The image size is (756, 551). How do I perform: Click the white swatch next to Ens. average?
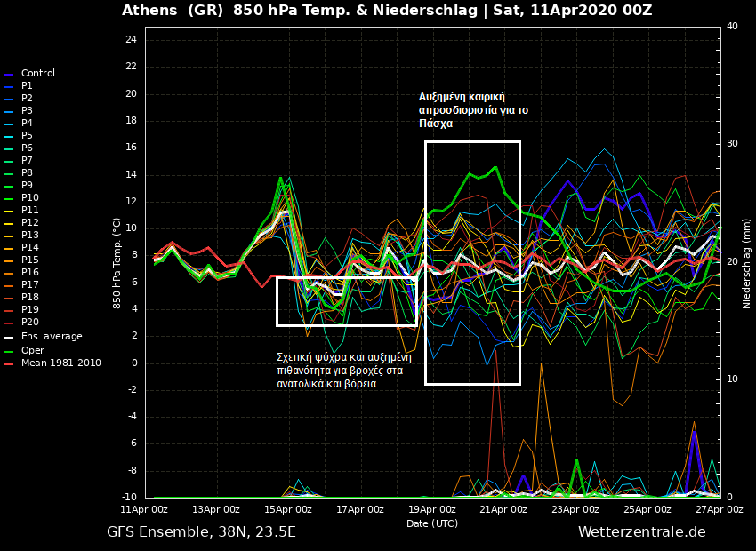pyautogui.click(x=9, y=338)
